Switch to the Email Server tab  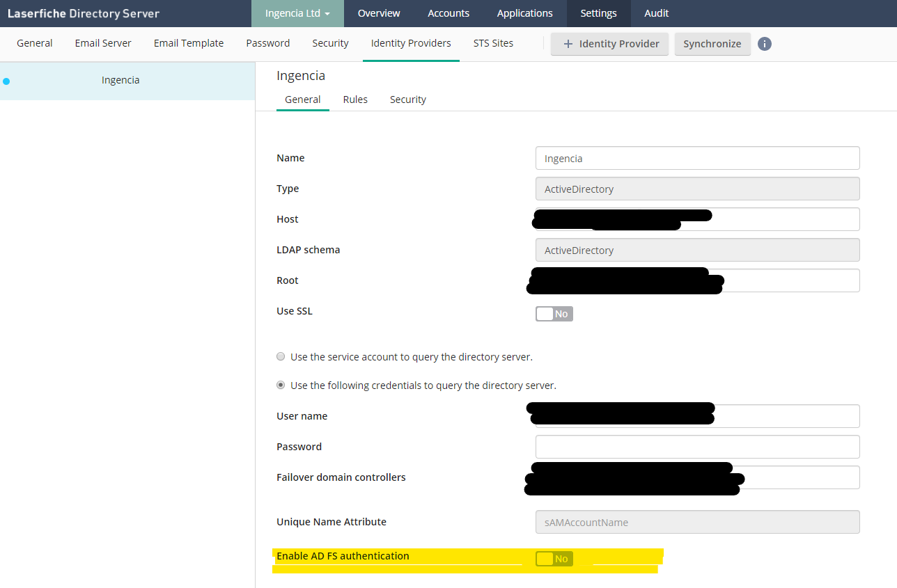tap(103, 43)
